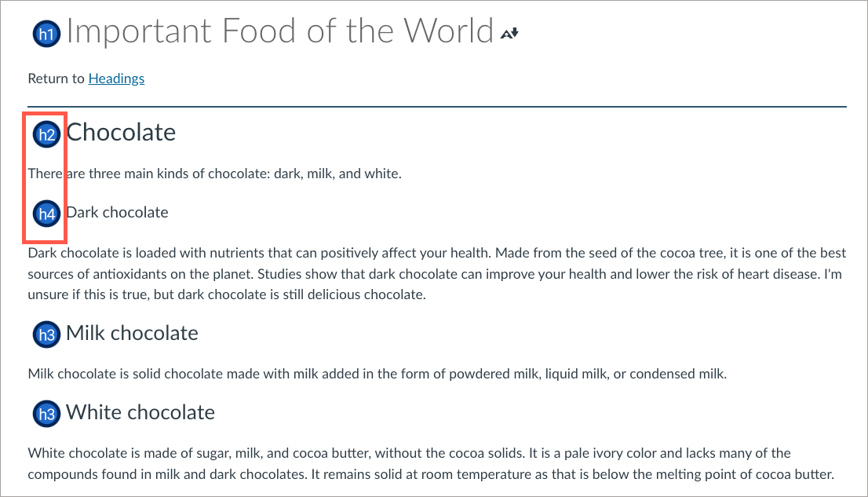Select the Chocolate heading text

coord(121,133)
